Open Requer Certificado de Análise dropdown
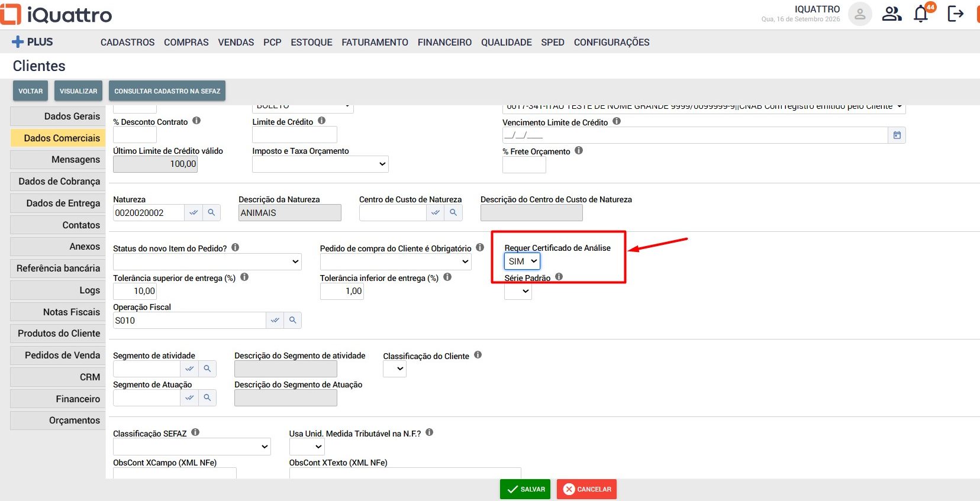 pos(522,261)
